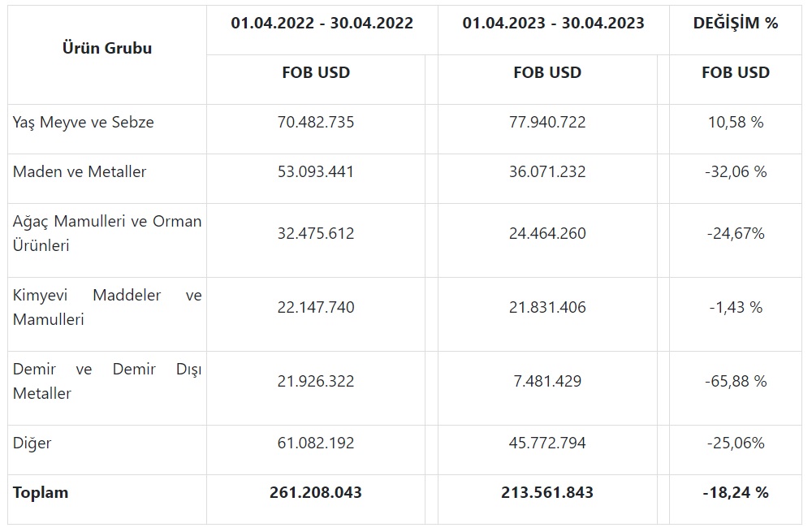Select the 01.04.2022 - 30.04.2022 header cell
Screen dimensions: 812x532
tap(322, 24)
